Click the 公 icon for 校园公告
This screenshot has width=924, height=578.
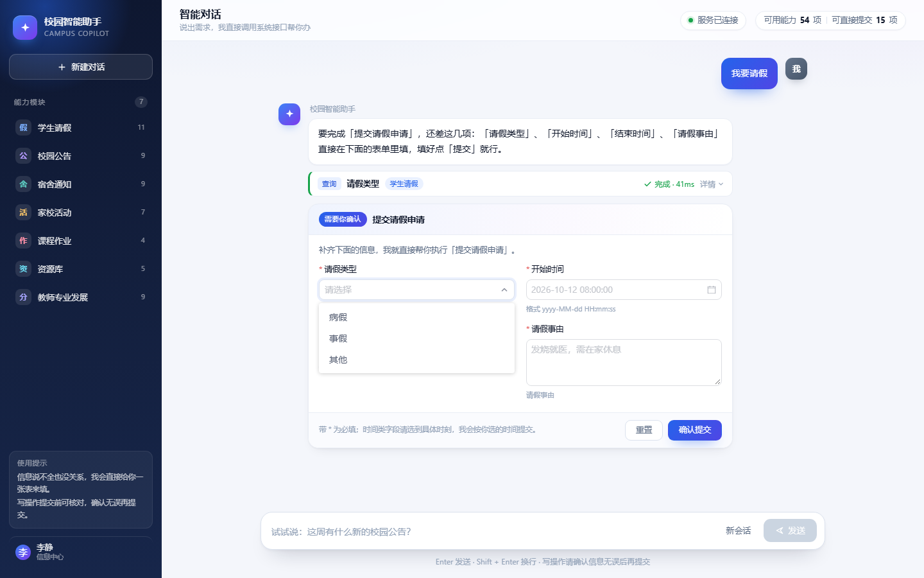point(23,156)
